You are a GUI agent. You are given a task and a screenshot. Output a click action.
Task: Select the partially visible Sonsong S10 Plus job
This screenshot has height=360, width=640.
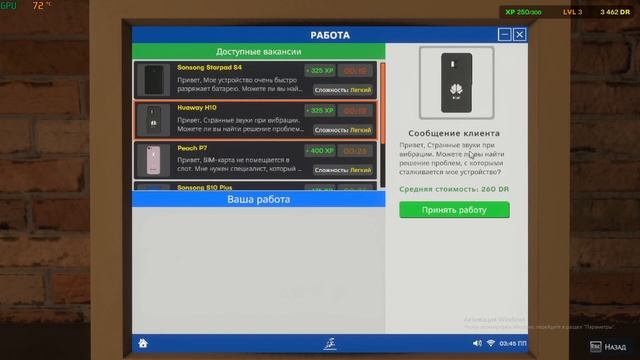(255, 187)
